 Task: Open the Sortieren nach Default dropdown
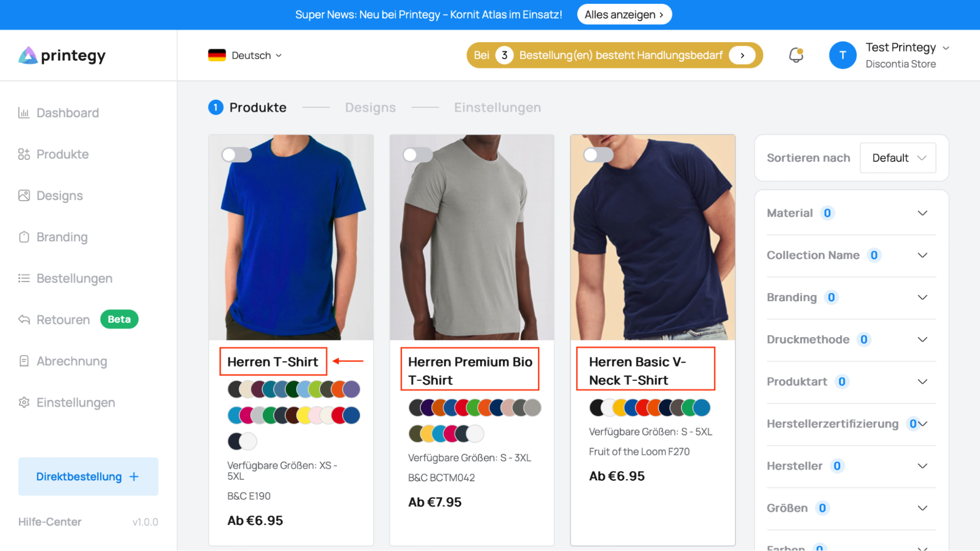898,158
